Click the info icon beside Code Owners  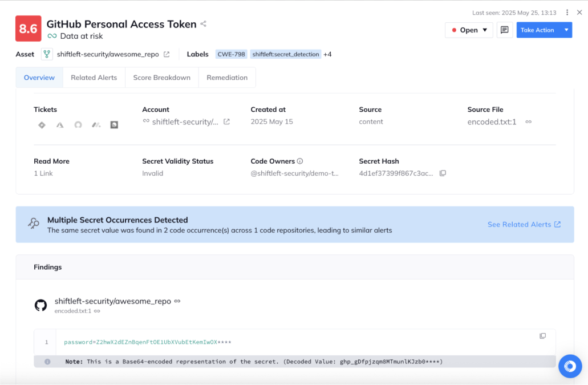[x=300, y=161]
